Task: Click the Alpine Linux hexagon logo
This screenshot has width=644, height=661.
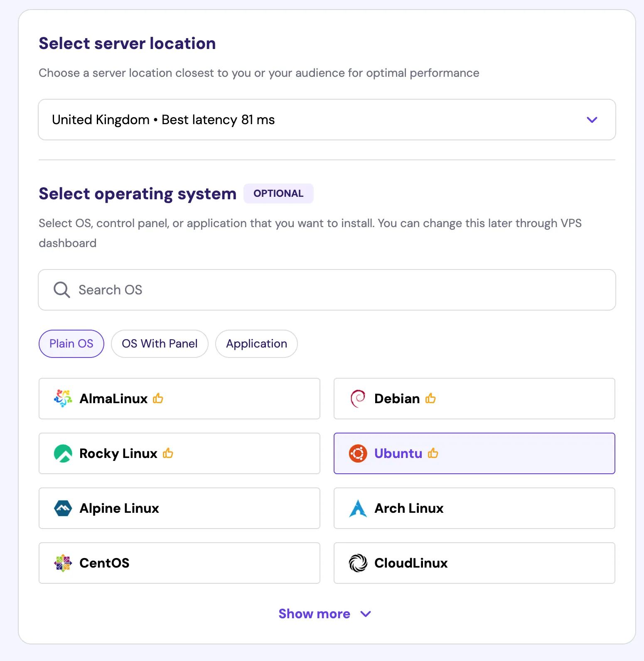Action: [63, 508]
